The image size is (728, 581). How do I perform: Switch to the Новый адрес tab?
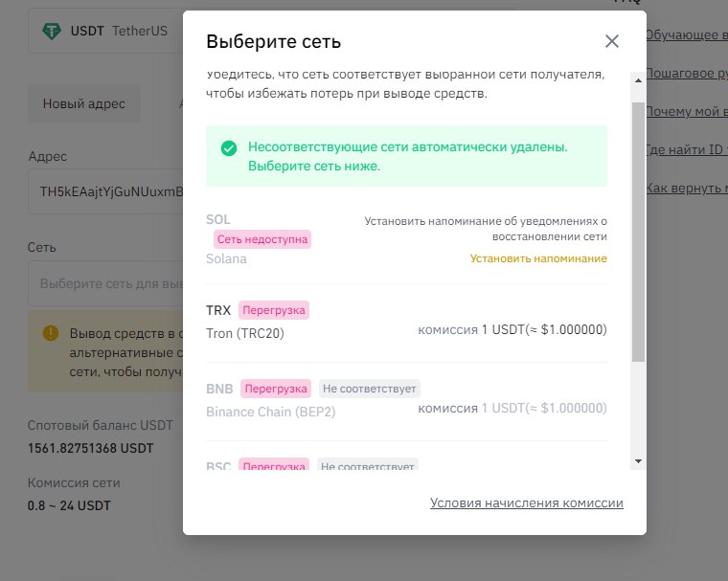point(84,103)
